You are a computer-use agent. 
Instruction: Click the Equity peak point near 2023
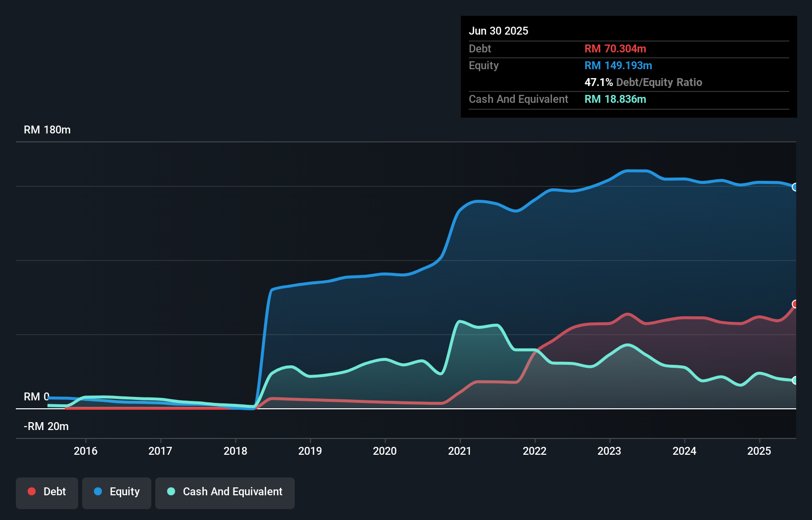[635, 171]
